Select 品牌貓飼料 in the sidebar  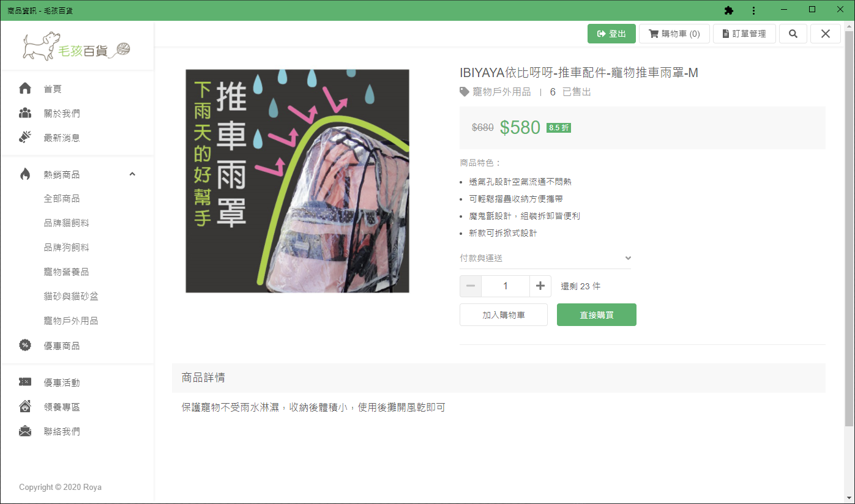67,223
